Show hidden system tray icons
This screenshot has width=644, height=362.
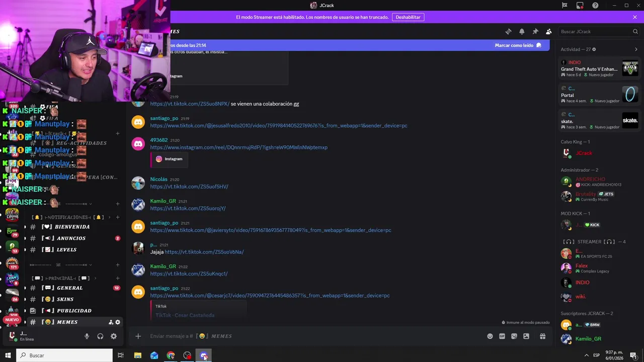586,355
